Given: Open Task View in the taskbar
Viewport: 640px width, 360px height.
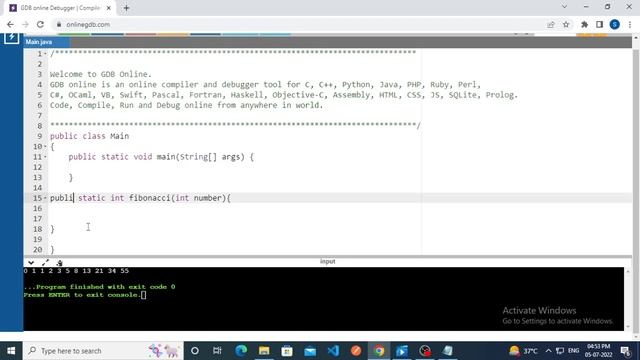Looking at the screenshot, I should (x=217, y=351).
